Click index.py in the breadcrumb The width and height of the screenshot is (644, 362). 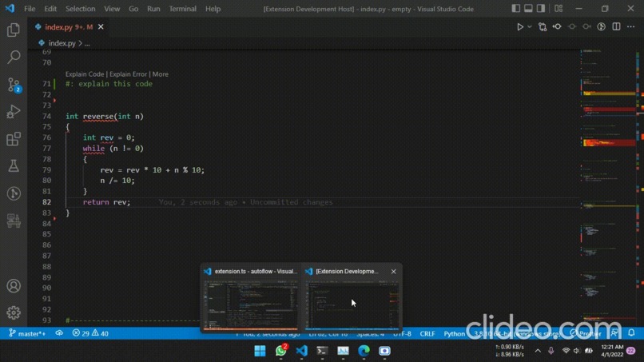tap(62, 43)
